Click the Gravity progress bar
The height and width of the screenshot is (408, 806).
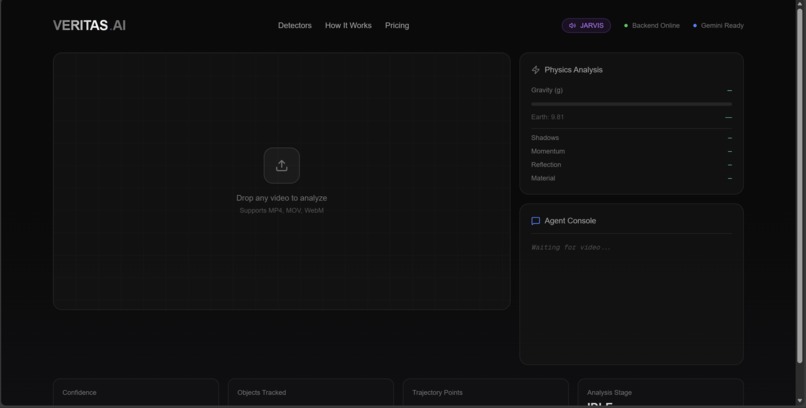tap(631, 104)
